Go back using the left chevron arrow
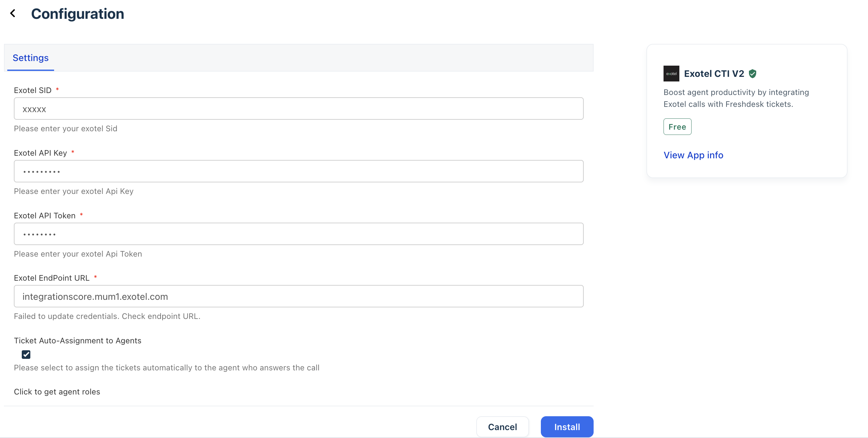The image size is (868, 438). click(x=13, y=14)
